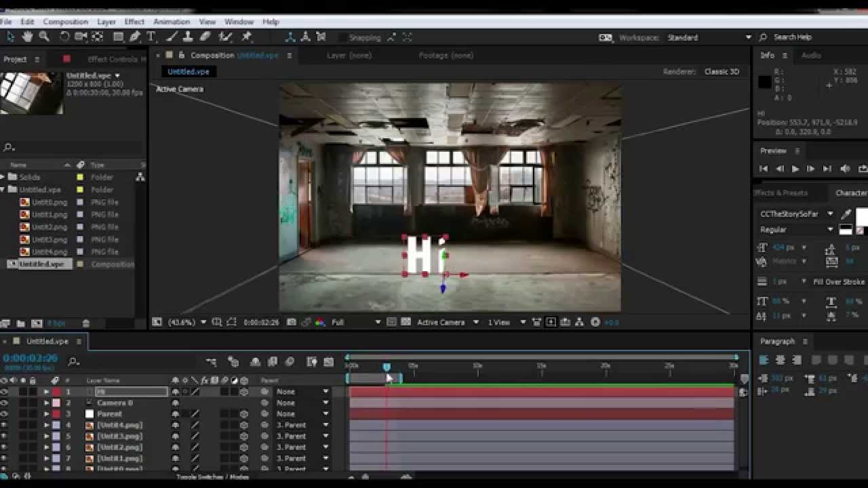868x488 pixels.
Task: Click the timeline layer search icon
Action: click(74, 361)
